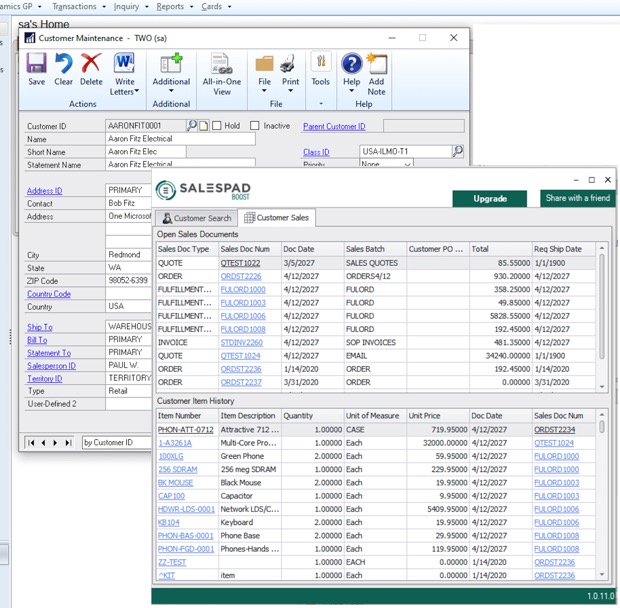Click the Print icon in the ribbon

point(289,64)
